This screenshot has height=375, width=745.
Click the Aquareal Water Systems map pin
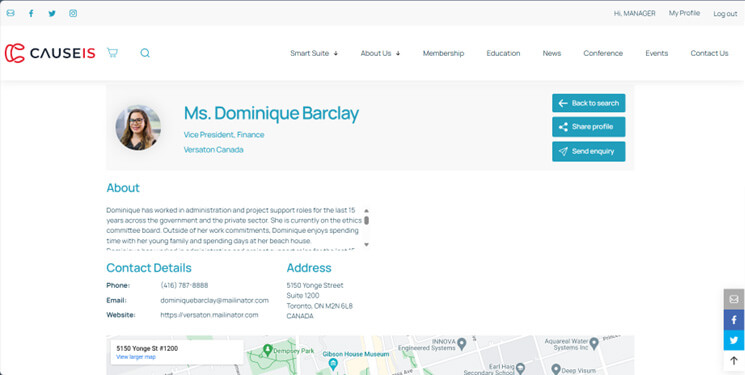click(593, 343)
